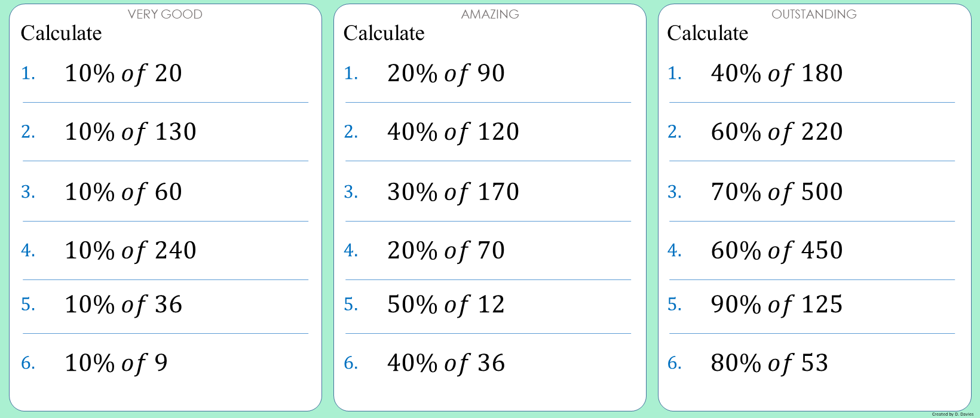
Task: Click the VERY GOOD heading
Action: pos(165,14)
